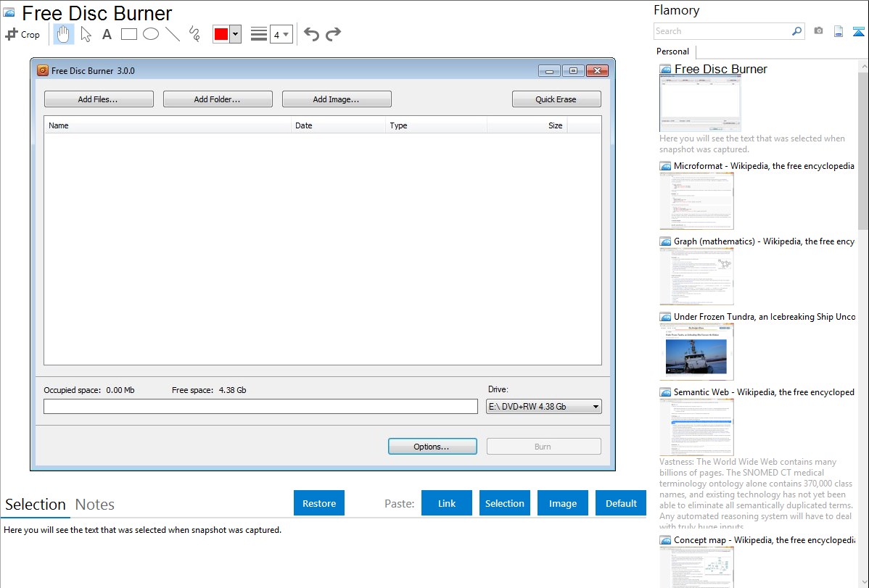869x588 pixels.
Task: Activate the hand pan tool
Action: click(64, 34)
